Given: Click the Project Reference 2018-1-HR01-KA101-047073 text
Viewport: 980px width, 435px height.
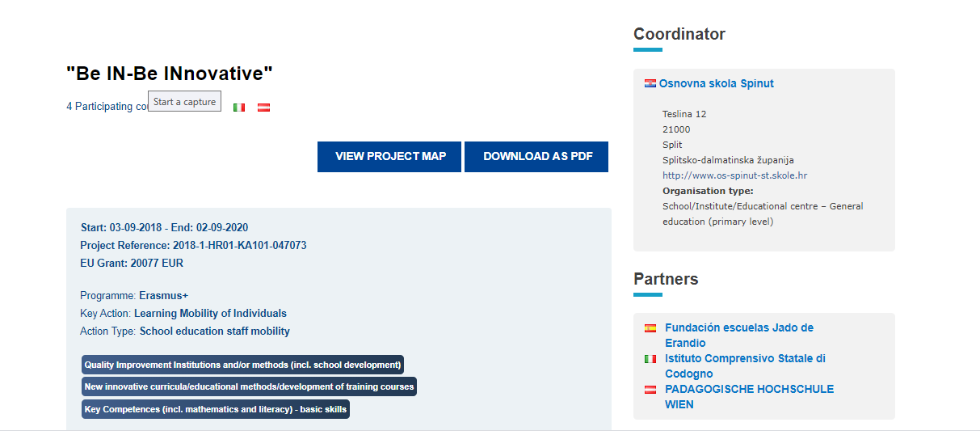Looking at the screenshot, I should point(193,245).
